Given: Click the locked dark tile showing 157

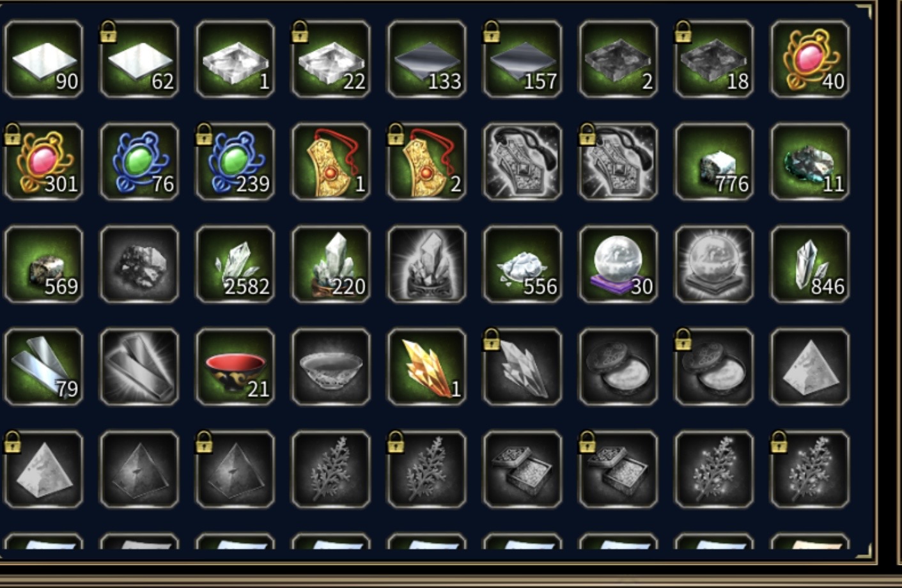Looking at the screenshot, I should tap(522, 59).
